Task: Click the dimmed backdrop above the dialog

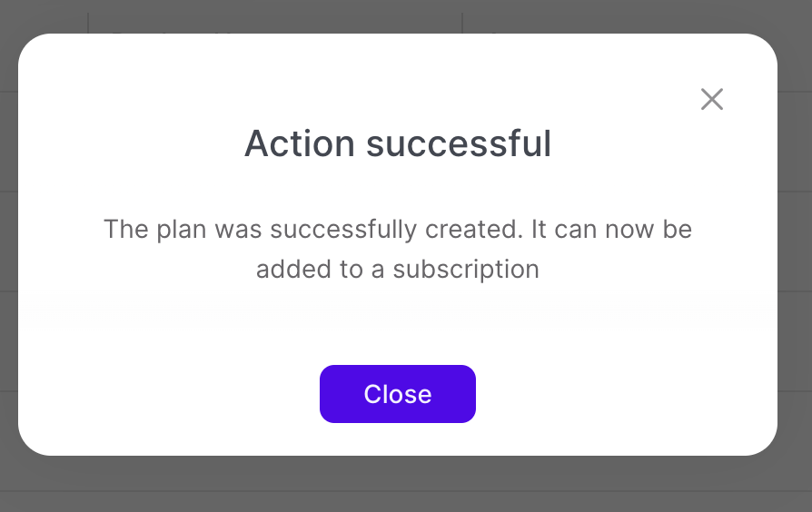Action: coord(272,15)
